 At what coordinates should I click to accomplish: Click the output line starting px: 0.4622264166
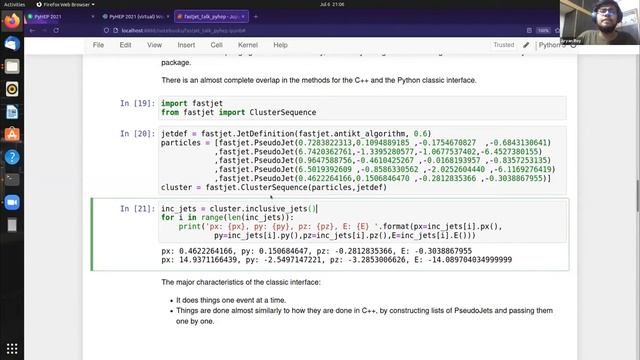point(316,251)
